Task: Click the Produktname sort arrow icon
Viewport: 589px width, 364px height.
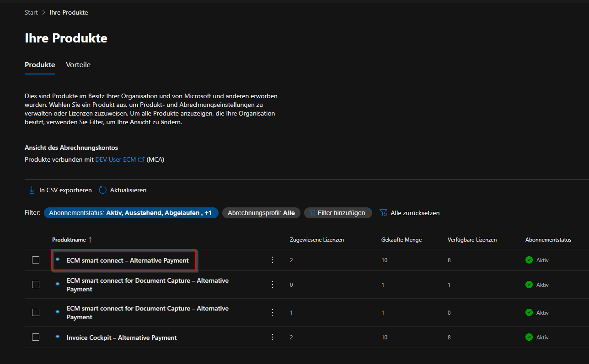Action: click(90, 240)
